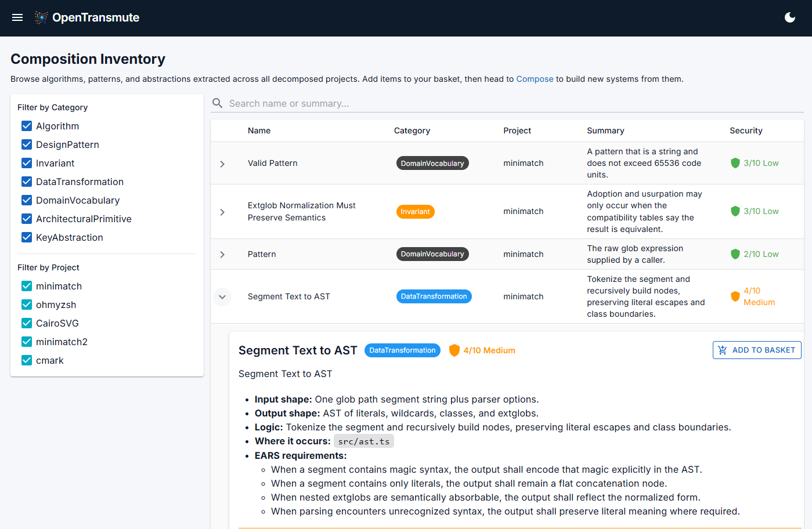Click the DataTransformation badge on the Segment row

pos(434,296)
